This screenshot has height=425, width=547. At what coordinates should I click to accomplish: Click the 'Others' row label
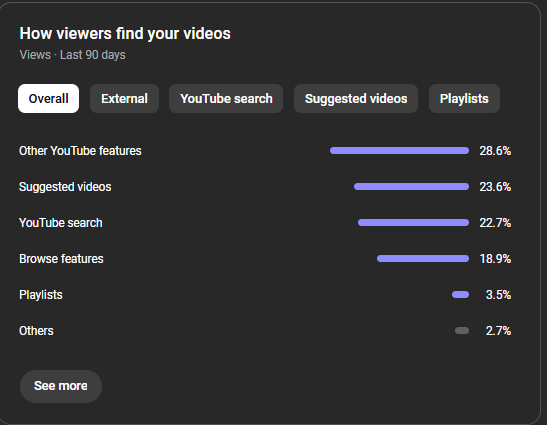[36, 330]
